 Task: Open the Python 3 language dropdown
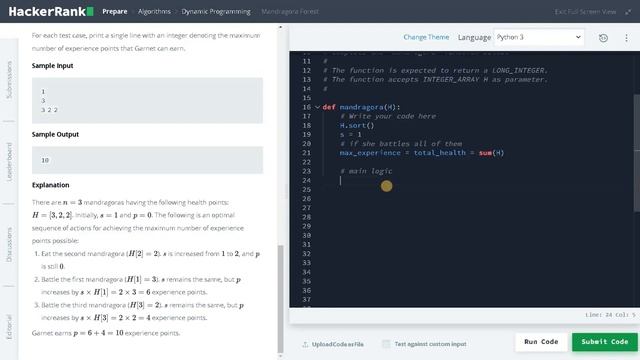539,37
